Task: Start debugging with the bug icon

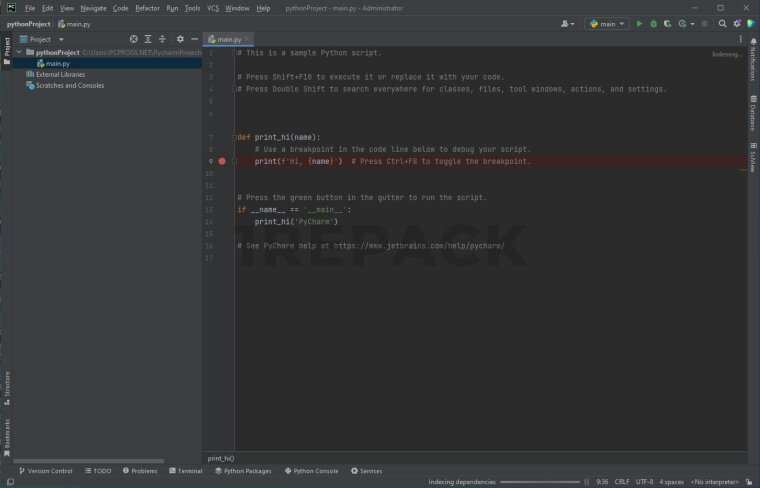Action: click(654, 23)
